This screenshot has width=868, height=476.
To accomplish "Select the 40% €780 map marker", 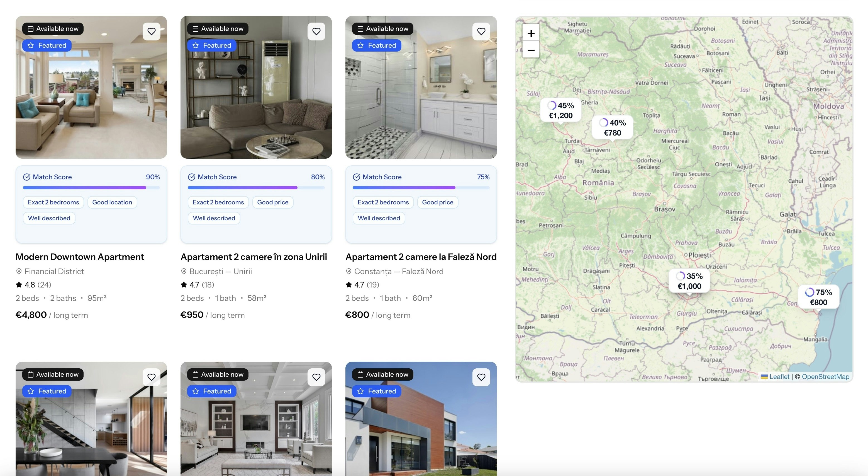I will point(613,127).
